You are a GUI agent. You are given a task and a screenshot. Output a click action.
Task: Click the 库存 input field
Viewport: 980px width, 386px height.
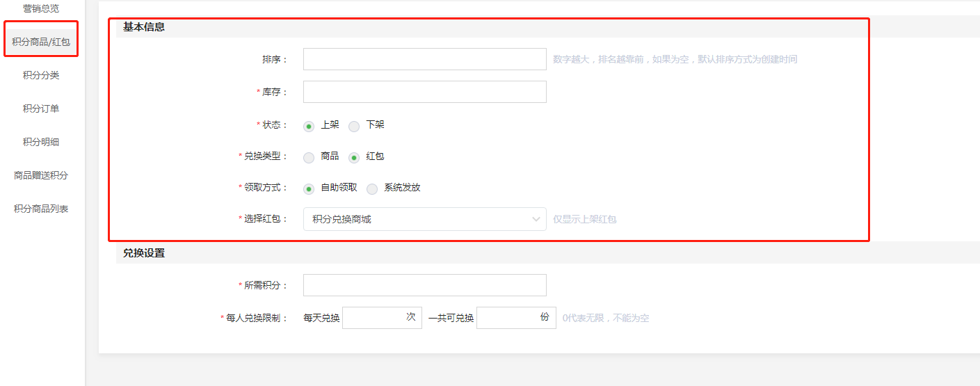tap(425, 92)
